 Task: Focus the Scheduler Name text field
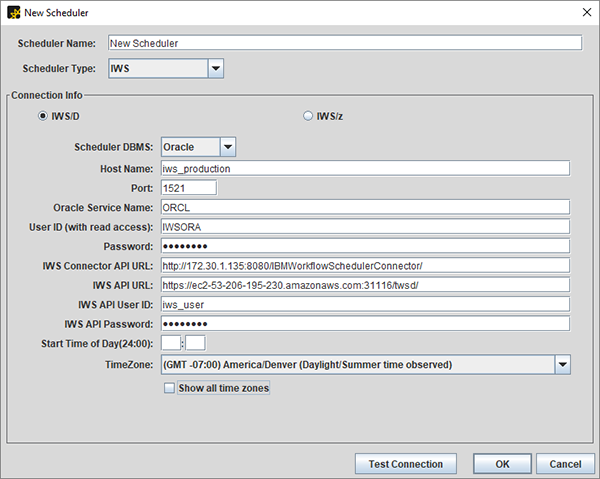343,43
